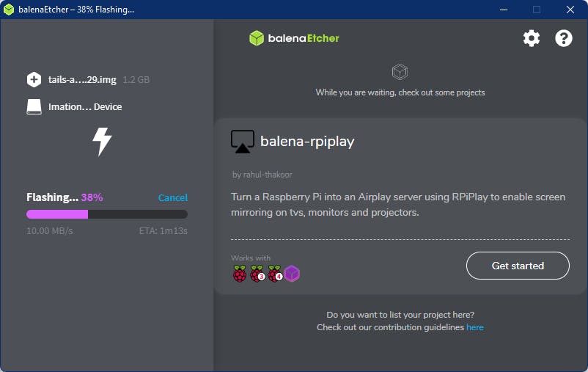Click the 'ETA: 1m13s' text
This screenshot has width=588, height=372.
click(x=163, y=231)
